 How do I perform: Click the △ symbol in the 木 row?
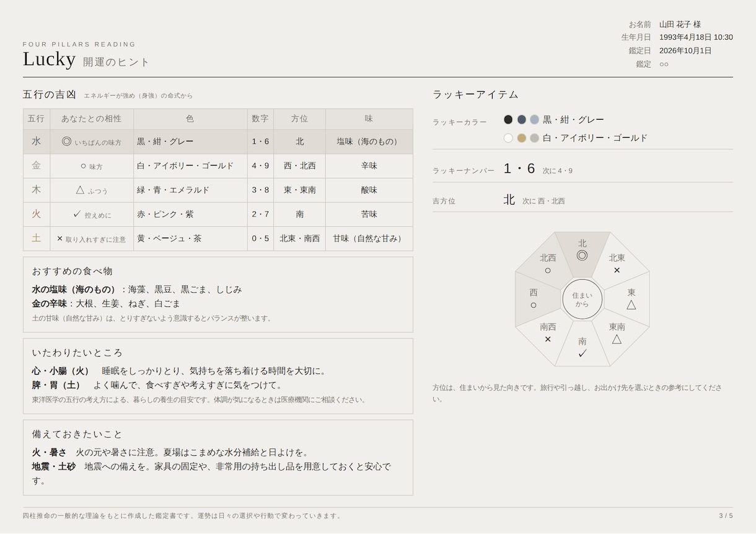click(80, 190)
